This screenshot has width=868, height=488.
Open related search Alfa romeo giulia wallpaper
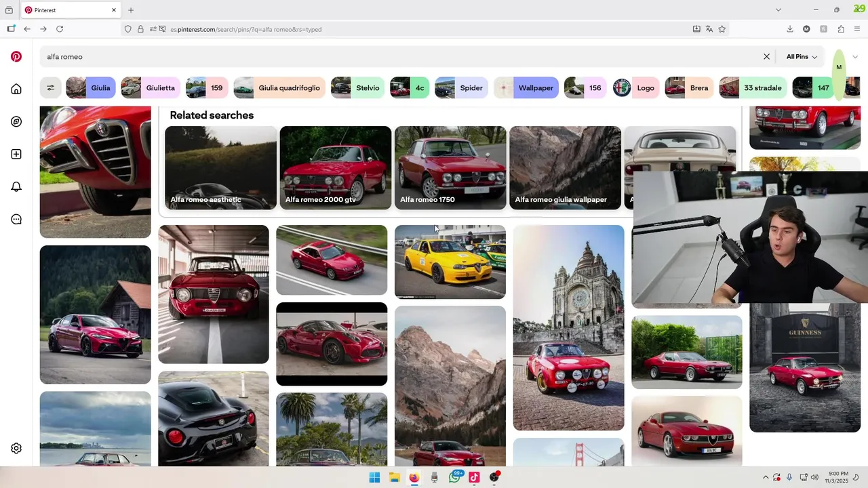click(x=565, y=168)
